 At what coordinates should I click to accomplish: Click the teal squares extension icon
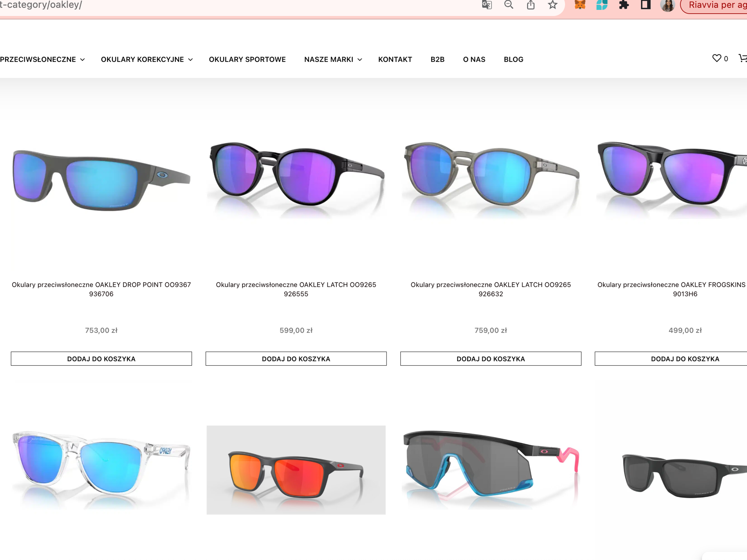(602, 5)
